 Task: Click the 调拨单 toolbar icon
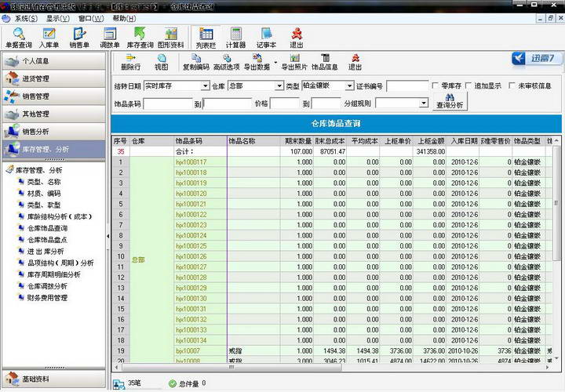[x=110, y=38]
